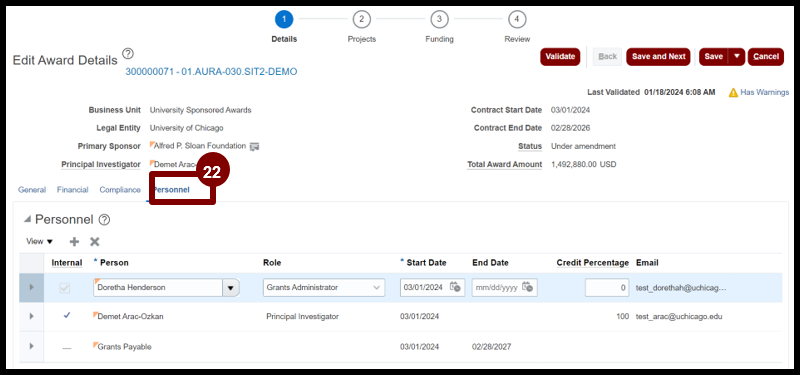
Task: Open Role dropdown showing Grants Administrator
Action: pyautogui.click(x=378, y=288)
